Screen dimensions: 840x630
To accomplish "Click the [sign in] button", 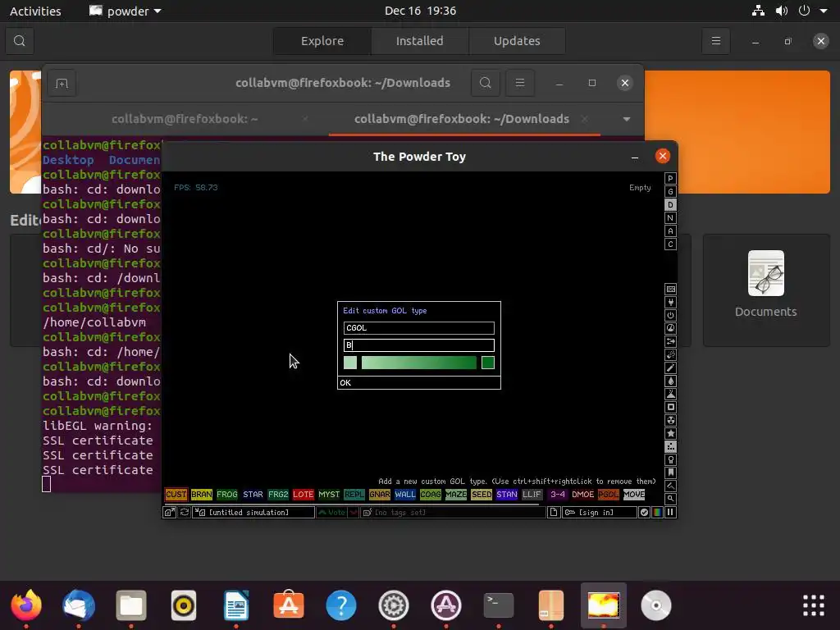I will point(600,513).
